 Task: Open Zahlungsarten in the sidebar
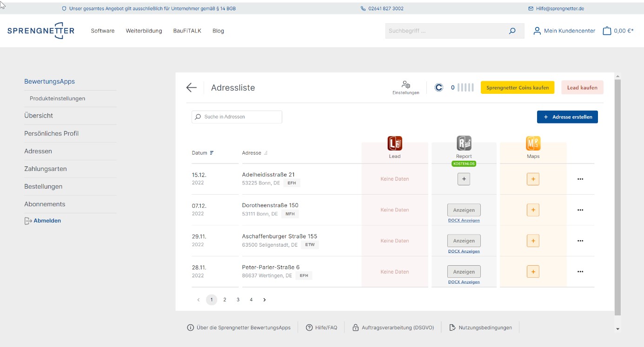coord(46,169)
